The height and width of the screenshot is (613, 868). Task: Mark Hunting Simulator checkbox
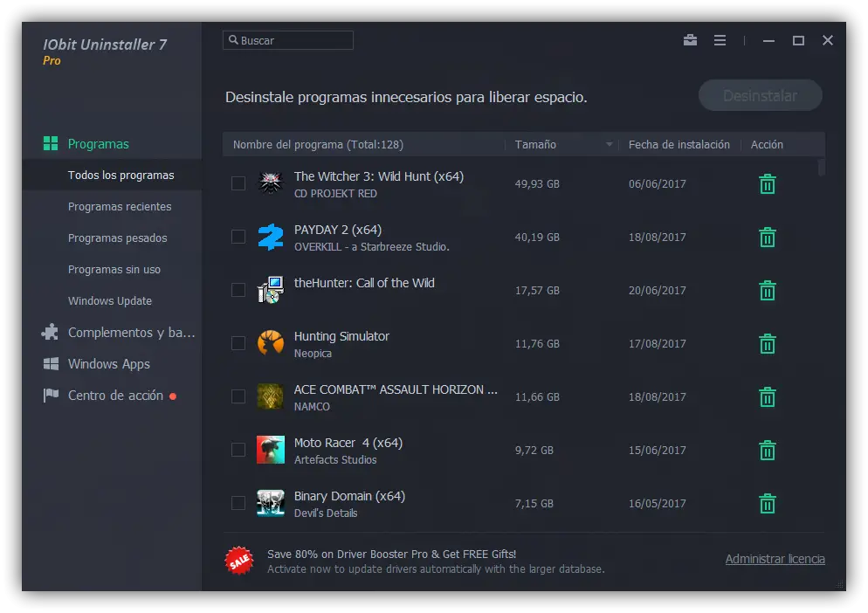(x=238, y=343)
